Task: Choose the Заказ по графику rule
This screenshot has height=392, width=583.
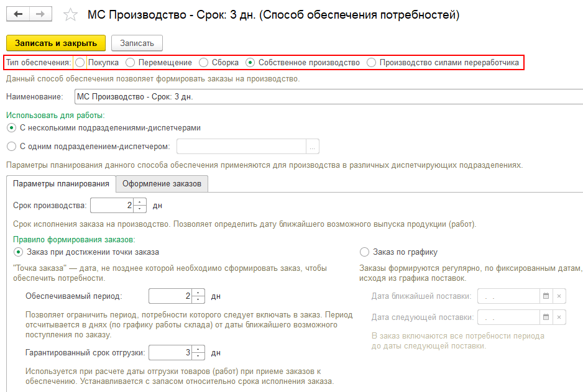Action: (x=364, y=252)
